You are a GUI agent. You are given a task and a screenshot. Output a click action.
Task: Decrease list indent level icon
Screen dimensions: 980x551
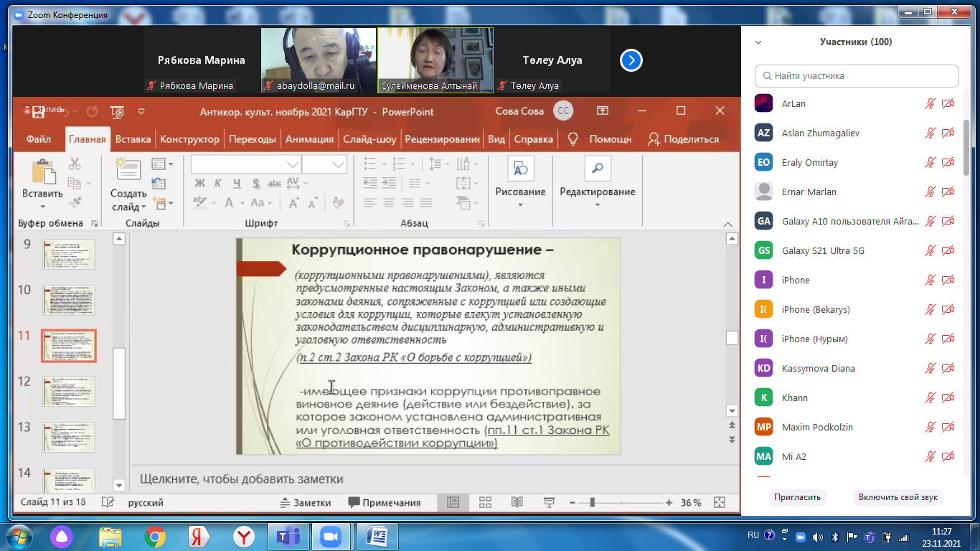click(x=370, y=184)
